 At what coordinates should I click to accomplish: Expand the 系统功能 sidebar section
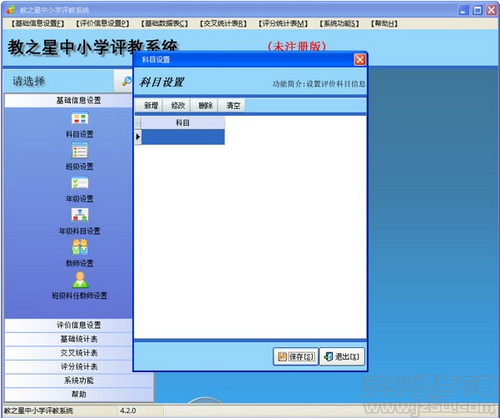(79, 380)
